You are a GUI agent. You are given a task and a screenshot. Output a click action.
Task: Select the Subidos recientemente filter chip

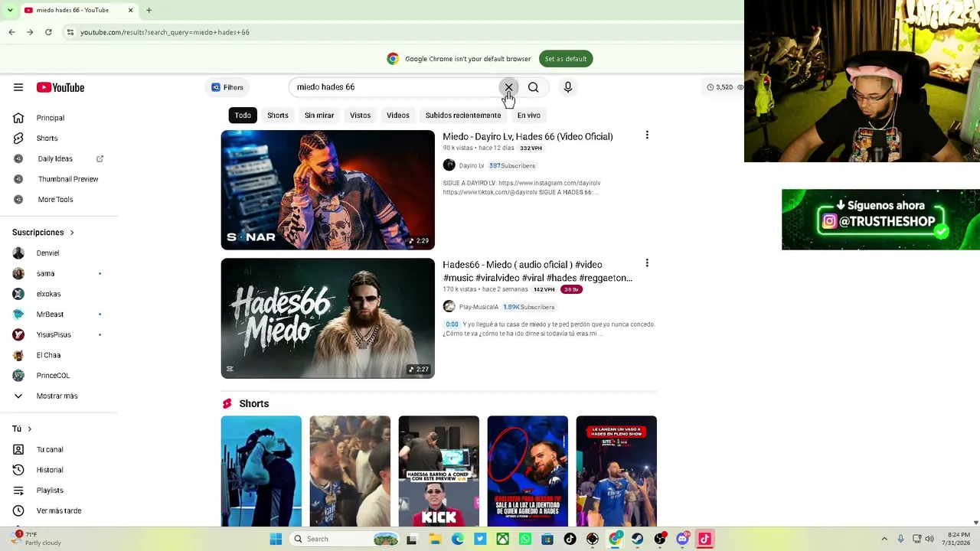[x=463, y=115]
